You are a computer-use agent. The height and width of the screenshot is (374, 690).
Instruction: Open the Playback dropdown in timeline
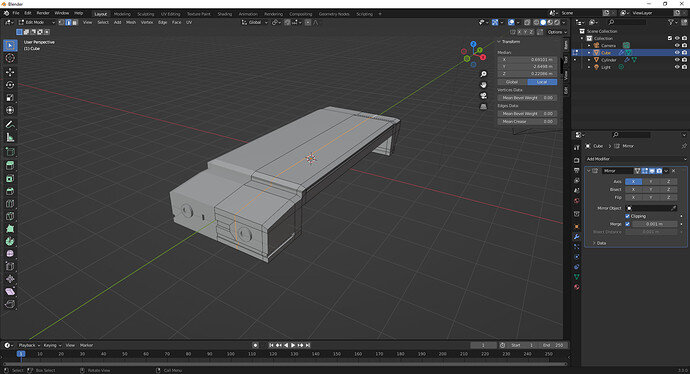(29, 345)
